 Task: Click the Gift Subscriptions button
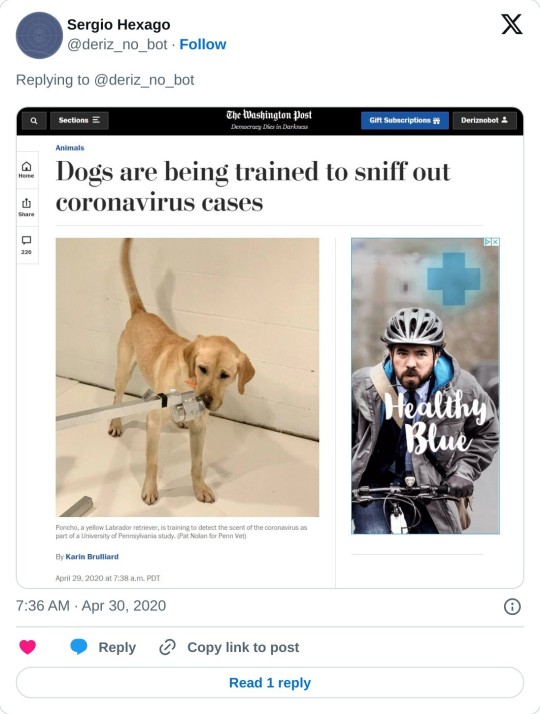coord(405,121)
